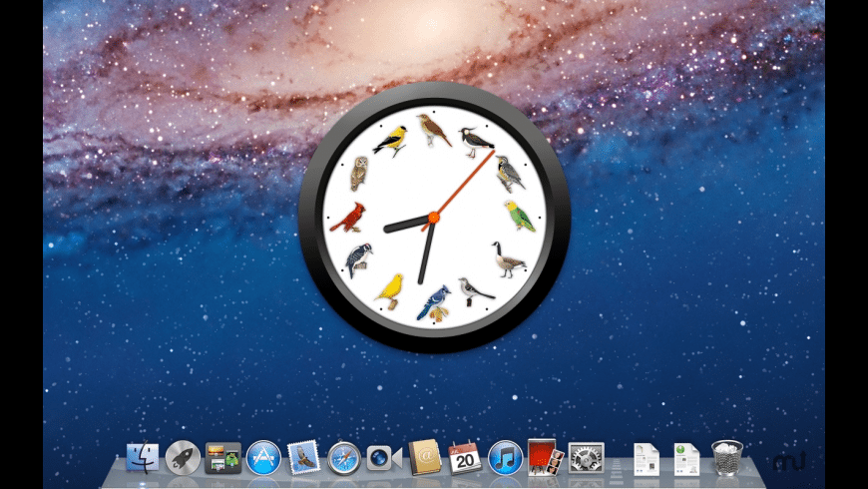Viewport: 868px width, 489px height.
Task: Open FaceTime camera icon in Dock
Action: 384,458
